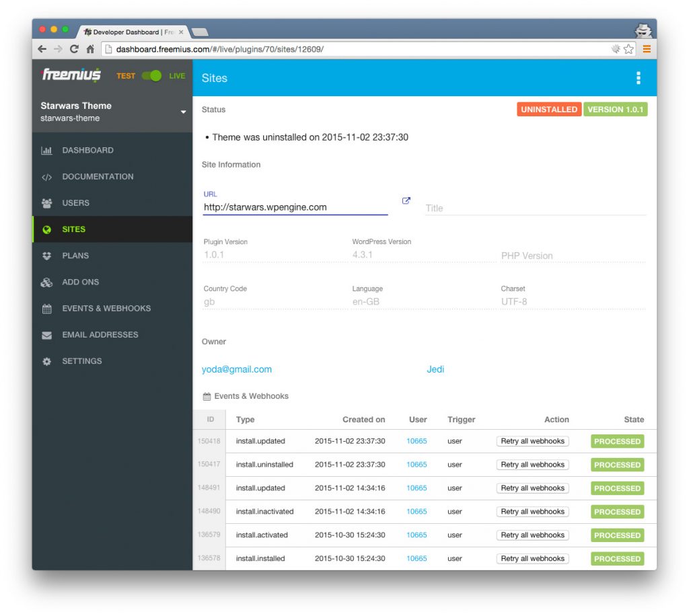Open a new browser tab
This screenshot has width=689, height=616.
click(x=200, y=32)
